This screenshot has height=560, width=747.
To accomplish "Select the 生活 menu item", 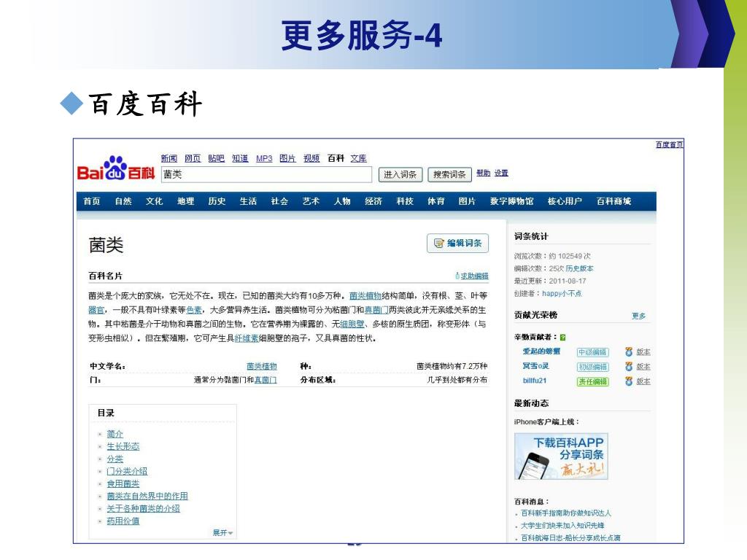I will [x=248, y=201].
